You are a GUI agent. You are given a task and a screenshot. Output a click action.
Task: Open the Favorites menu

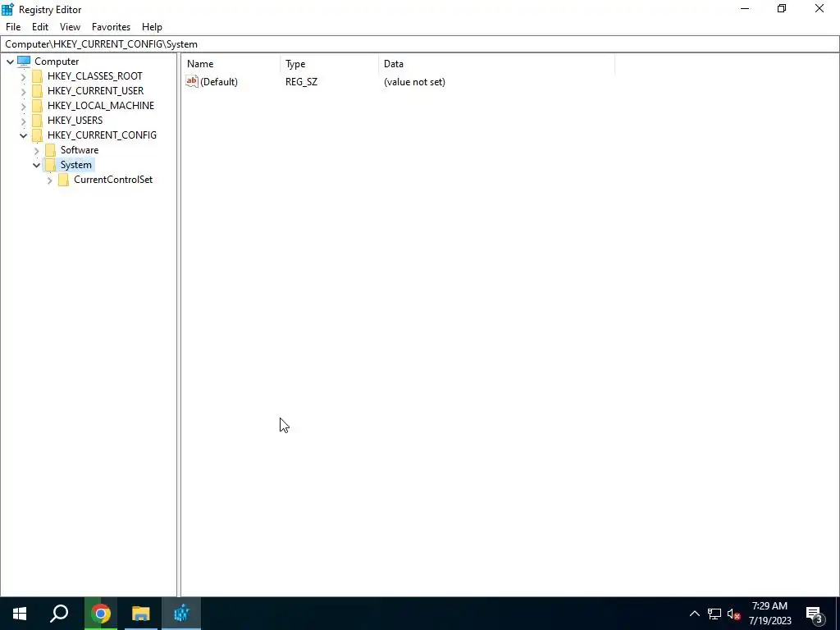tap(111, 27)
